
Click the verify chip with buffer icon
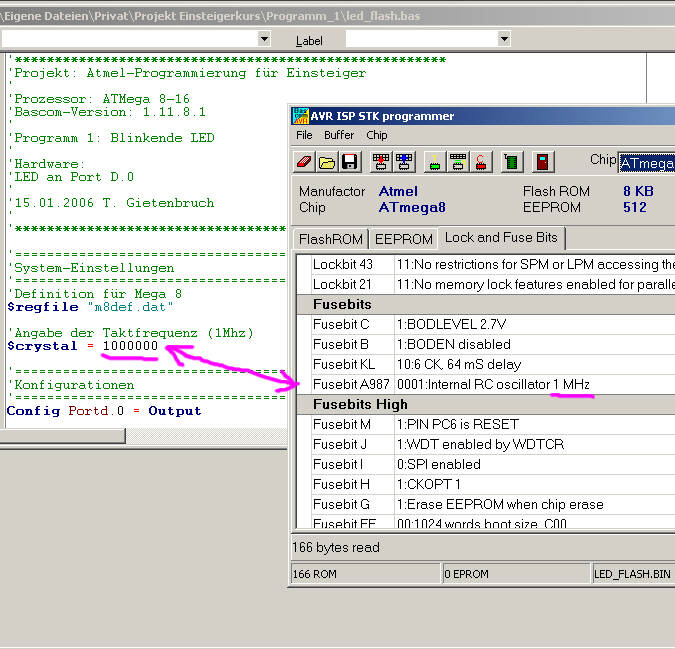[x=458, y=162]
